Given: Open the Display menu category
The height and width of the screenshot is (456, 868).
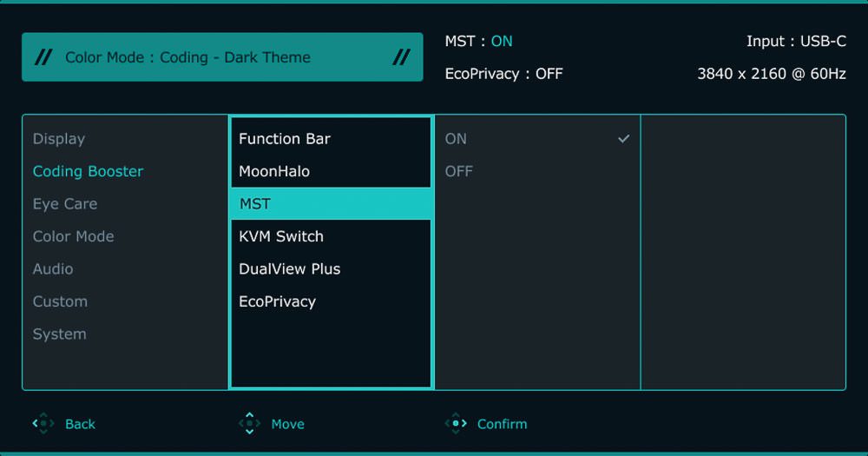Looking at the screenshot, I should (x=59, y=139).
